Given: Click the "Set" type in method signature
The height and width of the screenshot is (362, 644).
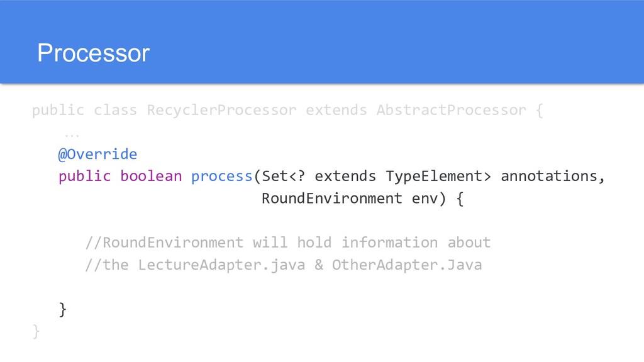Looking at the screenshot, I should pyautogui.click(x=274, y=176).
